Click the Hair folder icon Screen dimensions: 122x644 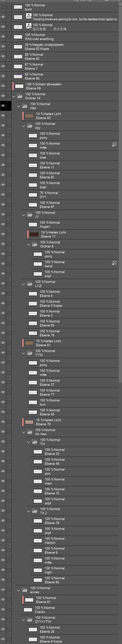coord(25,106)
